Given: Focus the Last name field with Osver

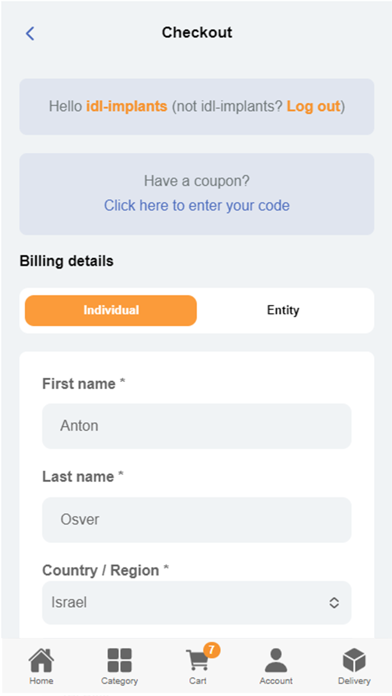Looking at the screenshot, I should (x=197, y=520).
